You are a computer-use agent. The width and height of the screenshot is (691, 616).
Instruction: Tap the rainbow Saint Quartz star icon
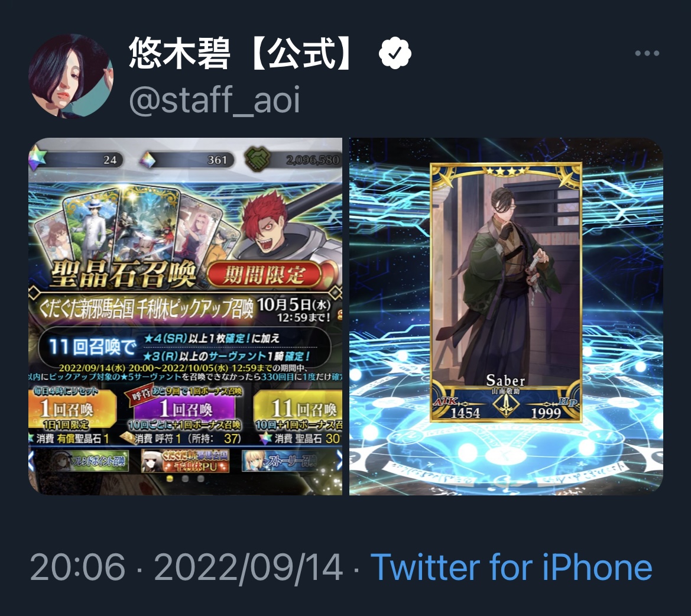[x=37, y=159]
